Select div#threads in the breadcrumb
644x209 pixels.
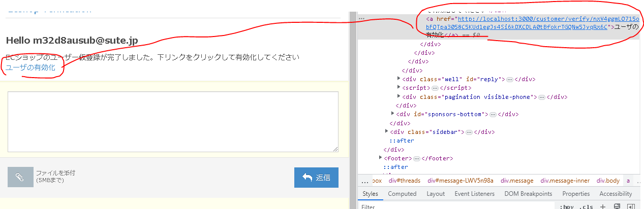tap(405, 181)
